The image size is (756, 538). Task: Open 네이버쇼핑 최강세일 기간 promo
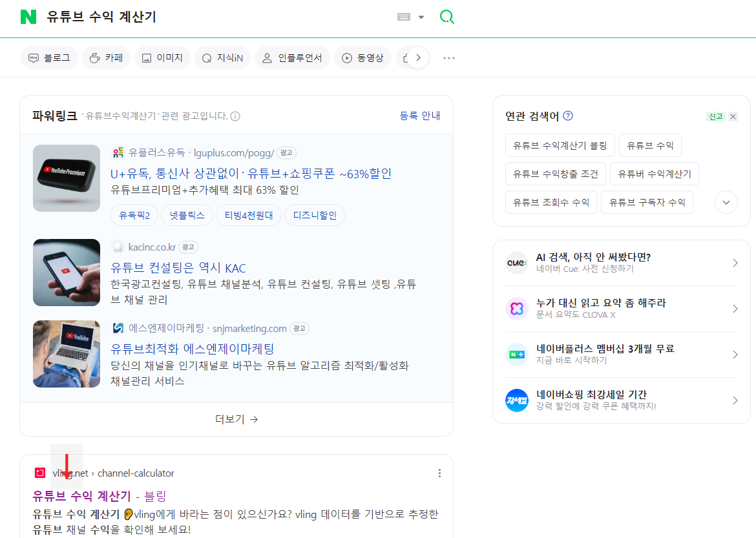pyautogui.click(x=592, y=395)
